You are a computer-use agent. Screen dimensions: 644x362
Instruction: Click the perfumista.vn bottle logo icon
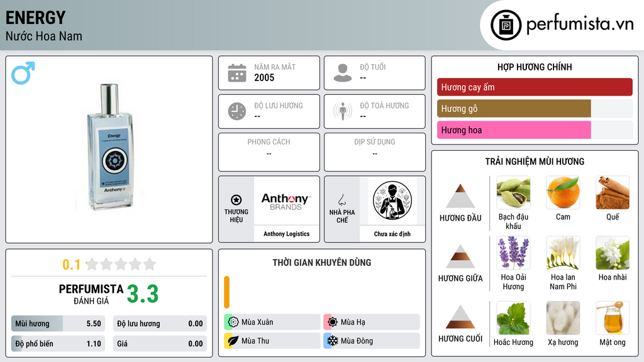506,25
